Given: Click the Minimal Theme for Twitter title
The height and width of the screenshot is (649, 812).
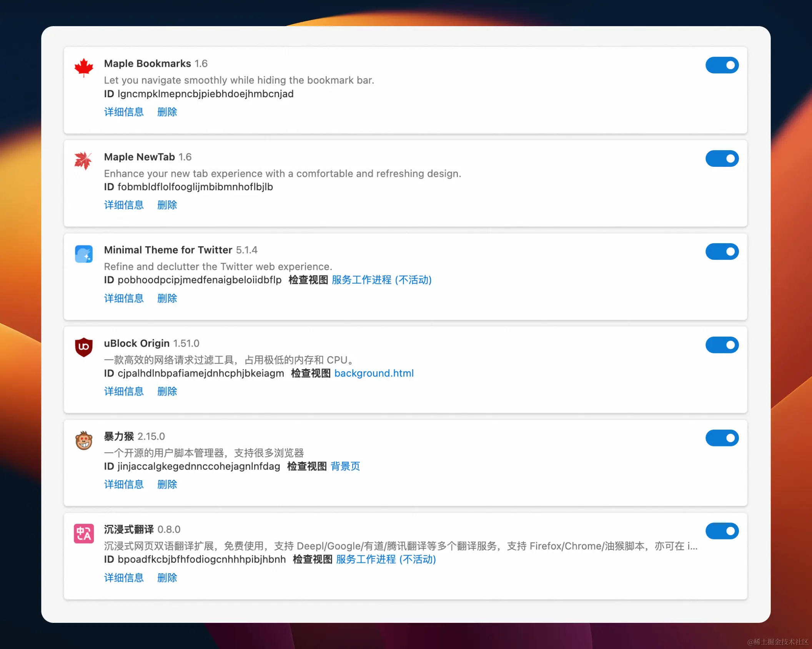Looking at the screenshot, I should pos(168,250).
